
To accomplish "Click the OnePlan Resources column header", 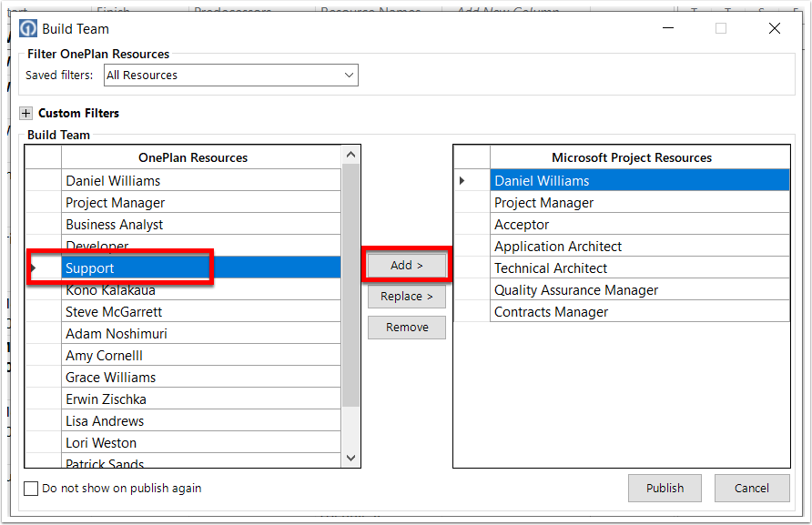I will pos(201,157).
